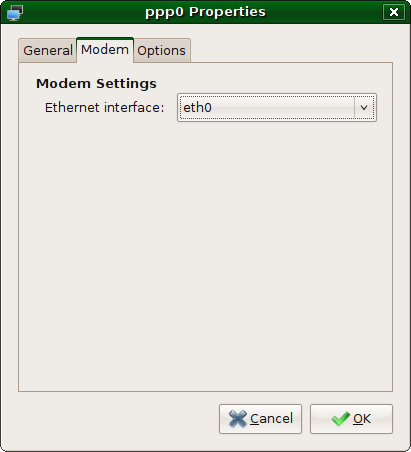Close the ppp0 Properties dialog window
This screenshot has height=452, width=411.
[394, 12]
